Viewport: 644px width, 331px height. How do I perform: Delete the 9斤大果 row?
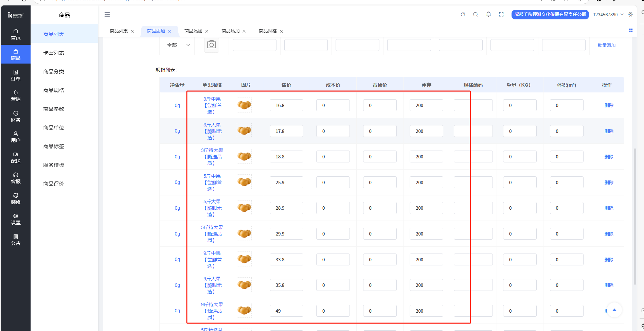(609, 285)
